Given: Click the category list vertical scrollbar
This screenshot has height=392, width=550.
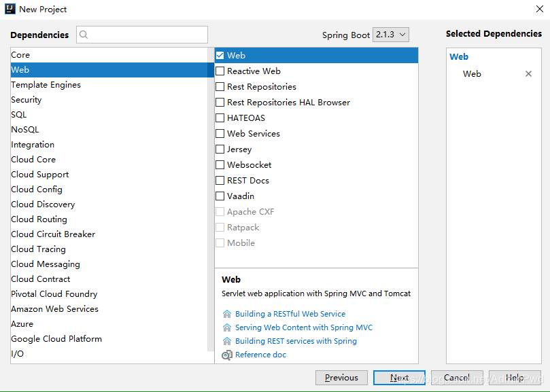Looking at the screenshot, I should point(211,199).
